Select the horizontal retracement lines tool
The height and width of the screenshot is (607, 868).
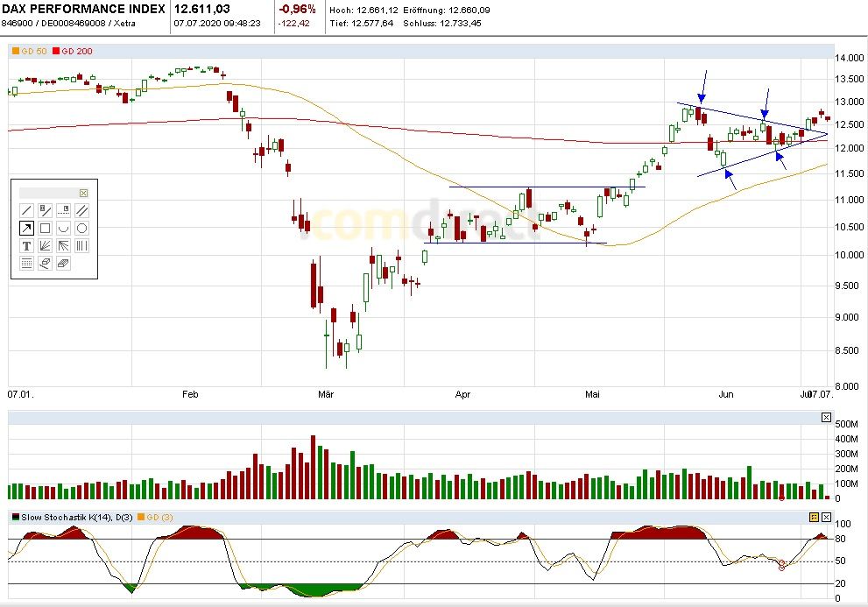(26, 263)
